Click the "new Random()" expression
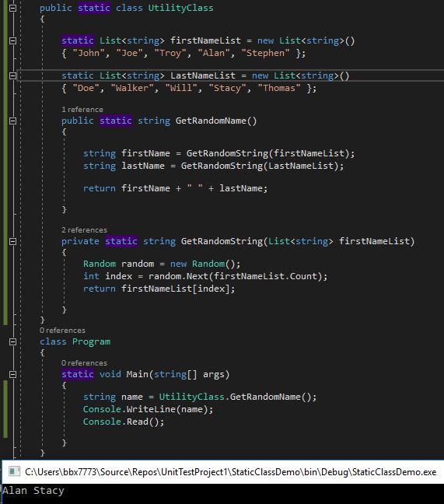This screenshot has height=504, width=444. click(202, 264)
